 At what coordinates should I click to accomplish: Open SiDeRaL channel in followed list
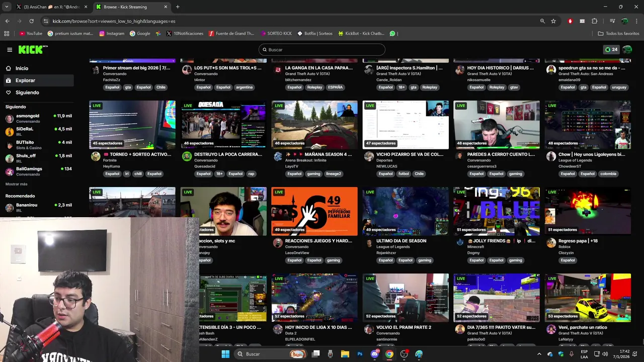(39, 132)
